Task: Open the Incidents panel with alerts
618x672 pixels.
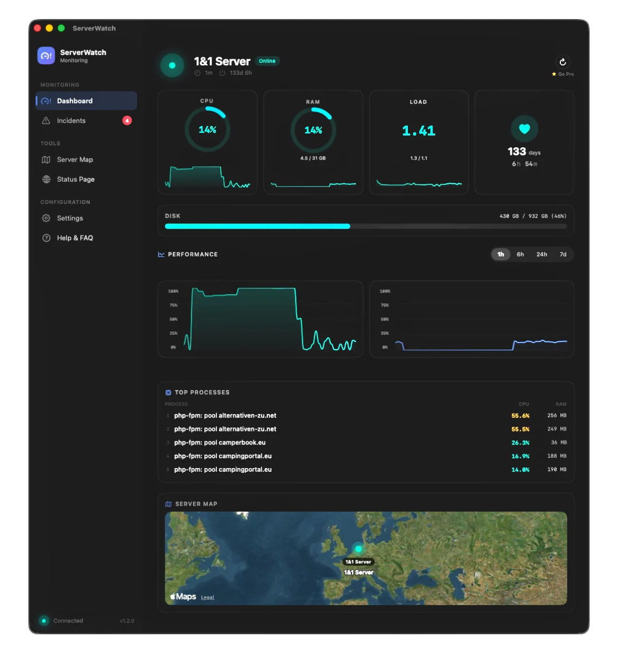Action: (71, 120)
